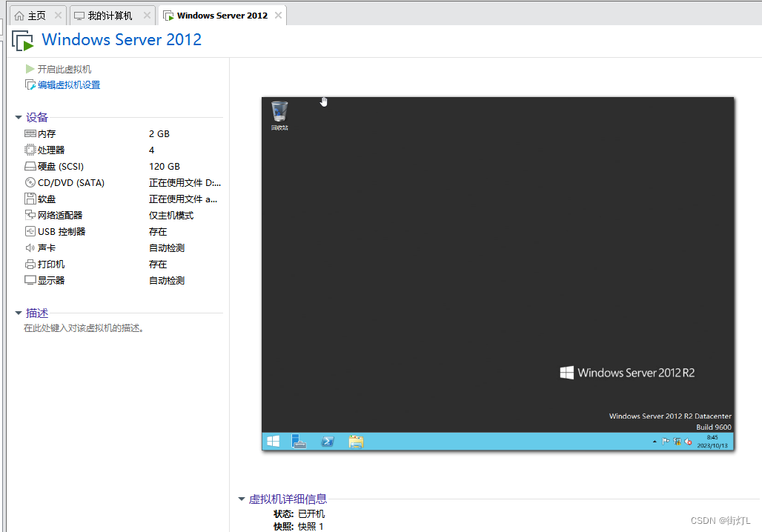Collapse the 虚拟机详细信息 section
The height and width of the screenshot is (532, 762).
242,499
